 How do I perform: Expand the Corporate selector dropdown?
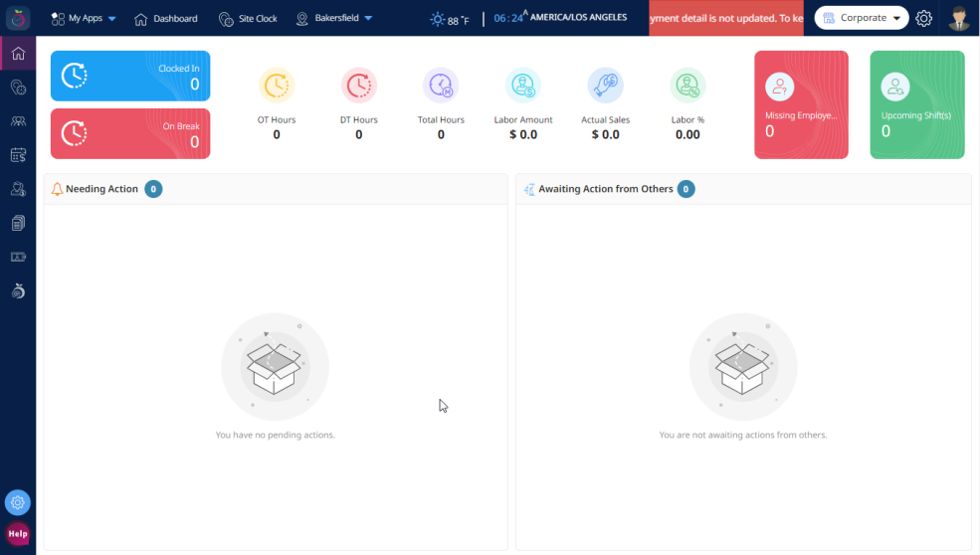click(x=861, y=18)
